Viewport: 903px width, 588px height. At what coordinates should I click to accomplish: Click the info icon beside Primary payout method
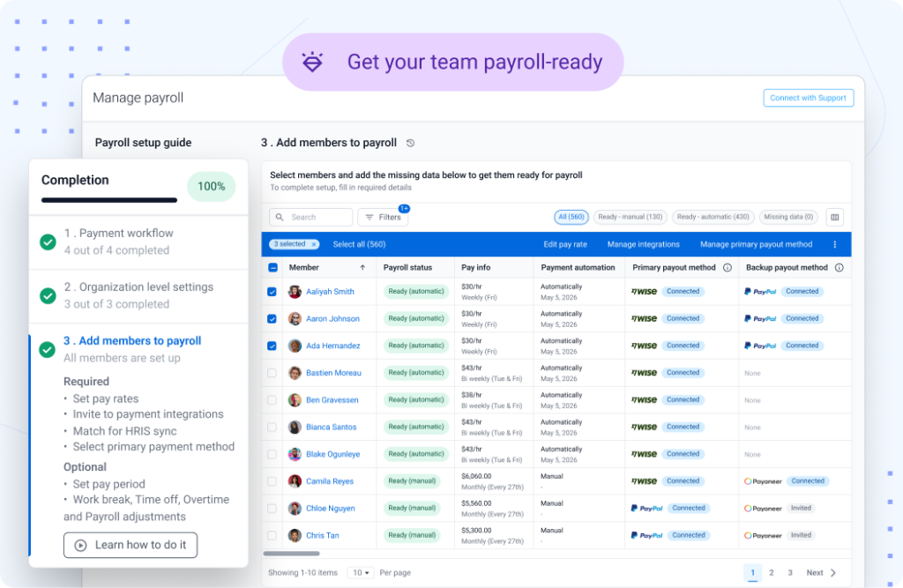coord(728,268)
